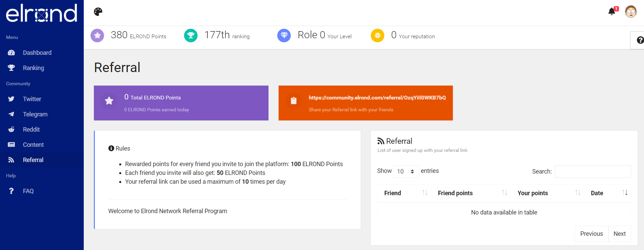The height and width of the screenshot is (250, 644).
Task: Sort table by Your points column
Action: (x=547, y=193)
